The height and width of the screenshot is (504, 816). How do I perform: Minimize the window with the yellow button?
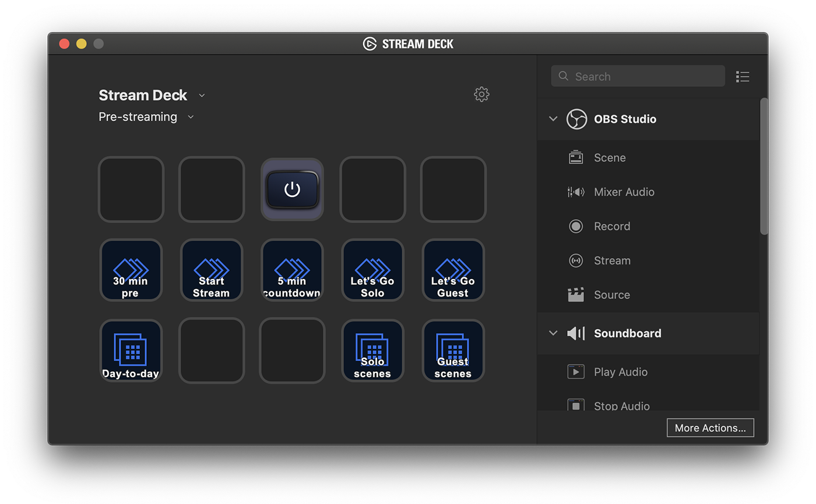(x=82, y=44)
